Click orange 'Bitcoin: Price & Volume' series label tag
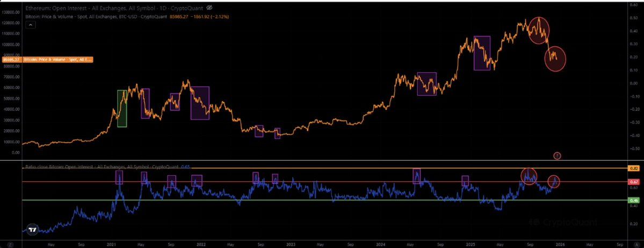This screenshot has height=248, width=644. point(57,60)
